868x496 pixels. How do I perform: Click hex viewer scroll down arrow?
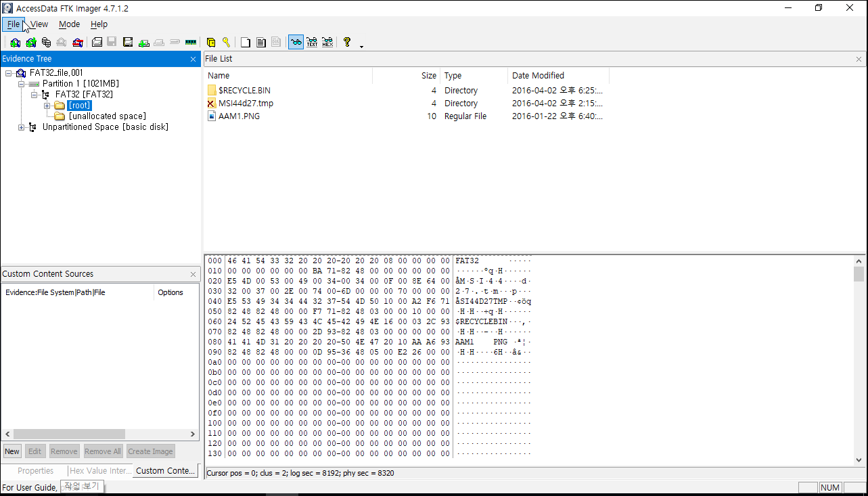[x=859, y=460]
